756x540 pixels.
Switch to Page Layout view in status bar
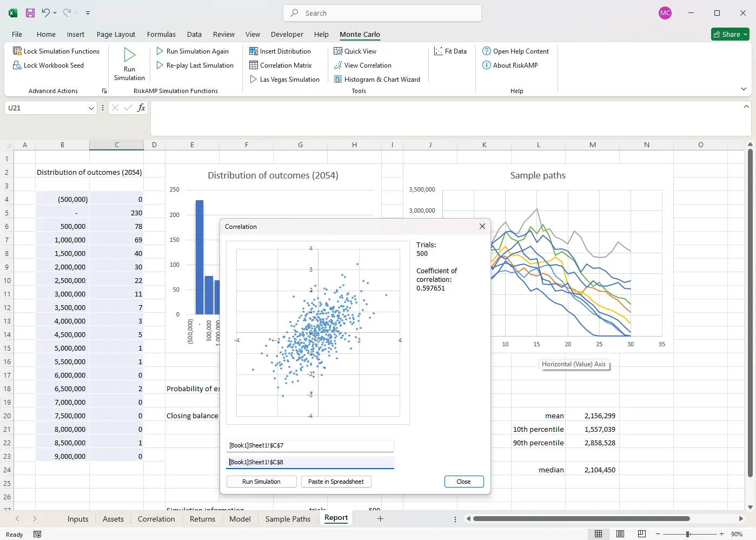pos(620,534)
